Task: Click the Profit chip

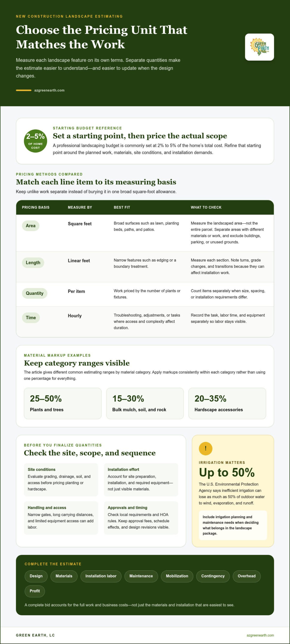Action: (x=35, y=591)
